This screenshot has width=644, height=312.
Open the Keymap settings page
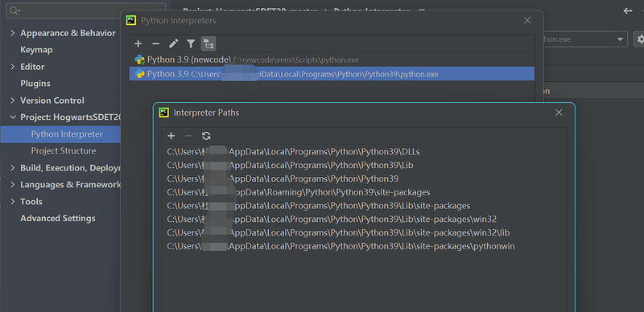coord(36,50)
